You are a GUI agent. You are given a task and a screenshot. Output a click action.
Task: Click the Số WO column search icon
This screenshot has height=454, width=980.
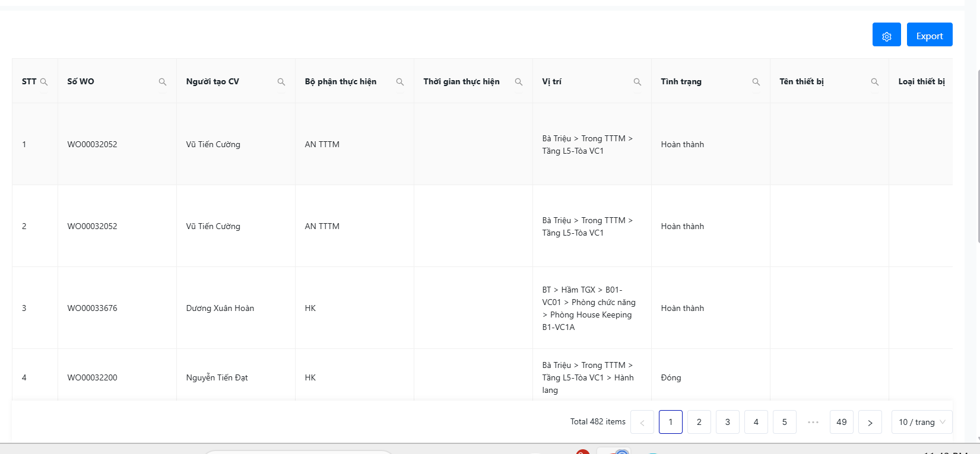pos(162,82)
